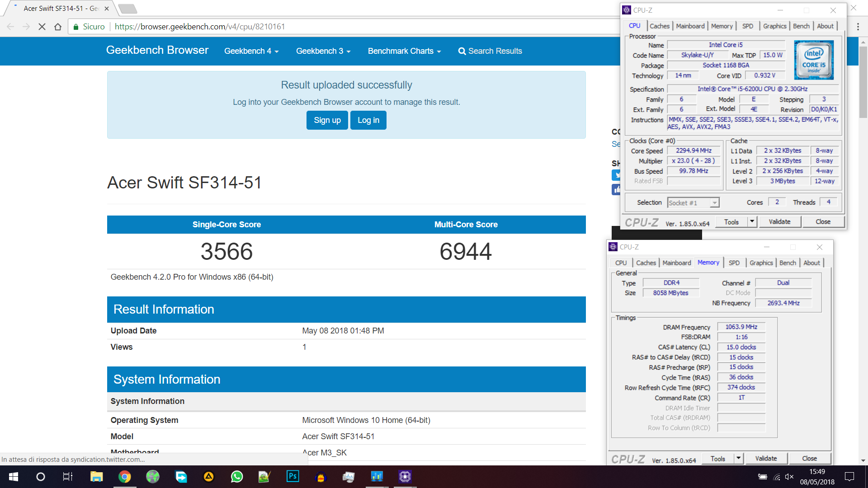Viewport: 868px width, 488px height.
Task: Select SPD tab in bottom CPU-Z window
Action: pyautogui.click(x=734, y=263)
